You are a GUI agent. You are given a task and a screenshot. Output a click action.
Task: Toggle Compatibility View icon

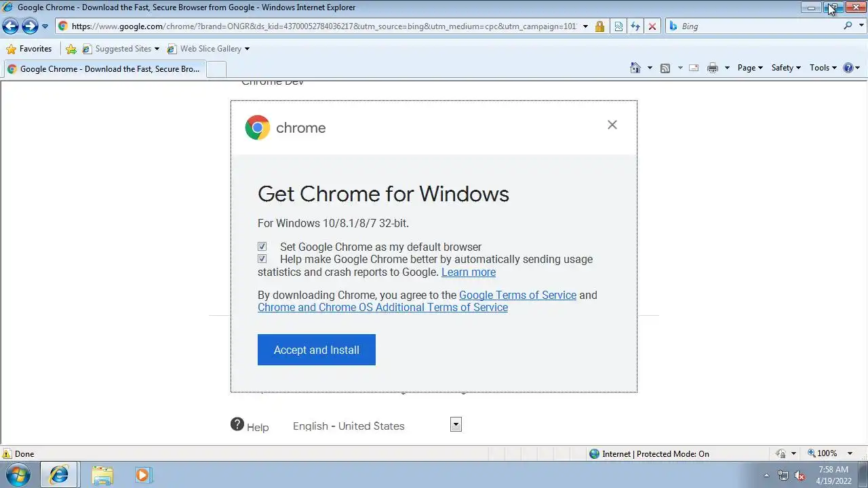[x=618, y=26]
